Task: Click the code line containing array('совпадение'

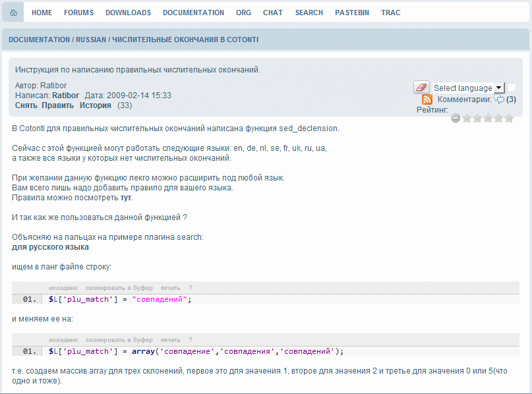Action: [196, 351]
